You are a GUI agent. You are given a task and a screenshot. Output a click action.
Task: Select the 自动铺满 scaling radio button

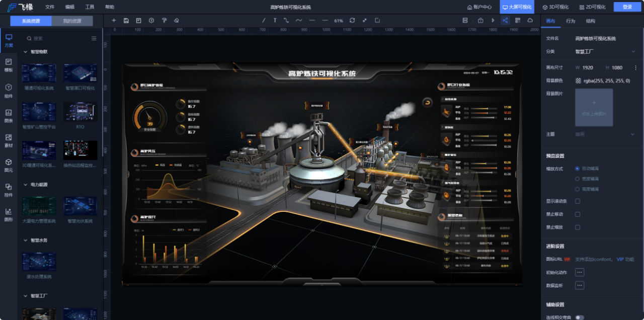pyautogui.click(x=578, y=169)
